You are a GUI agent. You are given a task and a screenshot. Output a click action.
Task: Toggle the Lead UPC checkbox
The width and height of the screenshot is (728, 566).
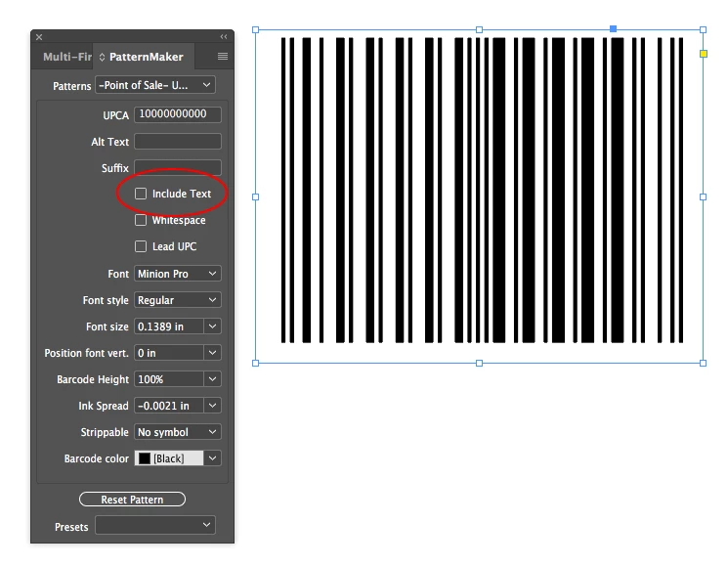click(141, 246)
